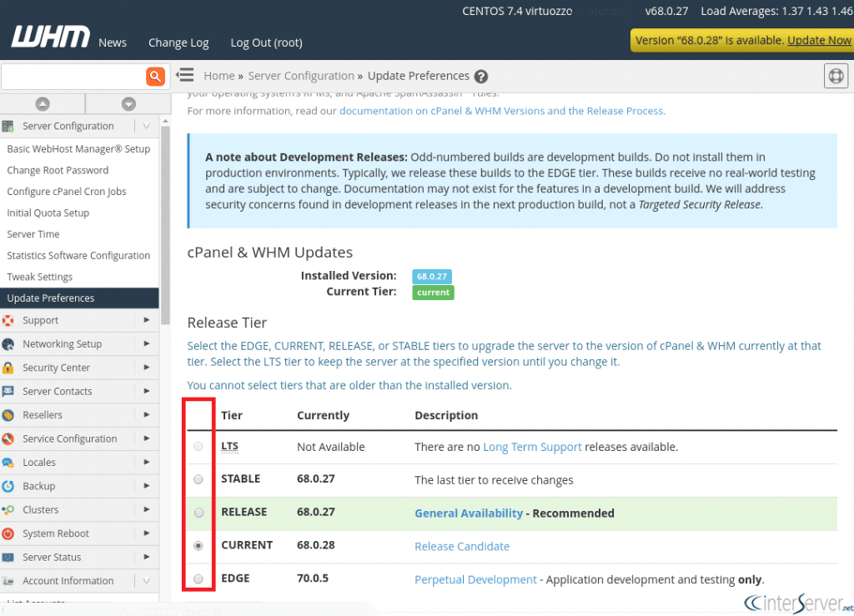Open Tweak Settings

pyautogui.click(x=40, y=277)
